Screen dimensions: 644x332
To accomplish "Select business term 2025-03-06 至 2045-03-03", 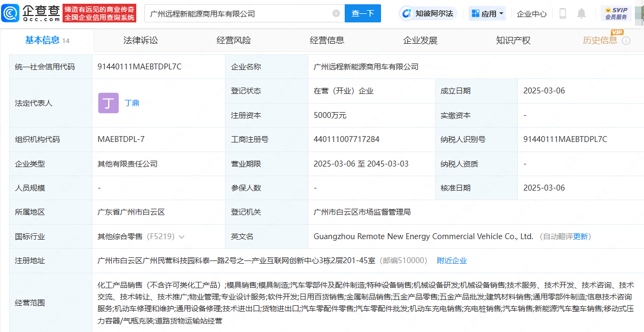I will (x=361, y=164).
